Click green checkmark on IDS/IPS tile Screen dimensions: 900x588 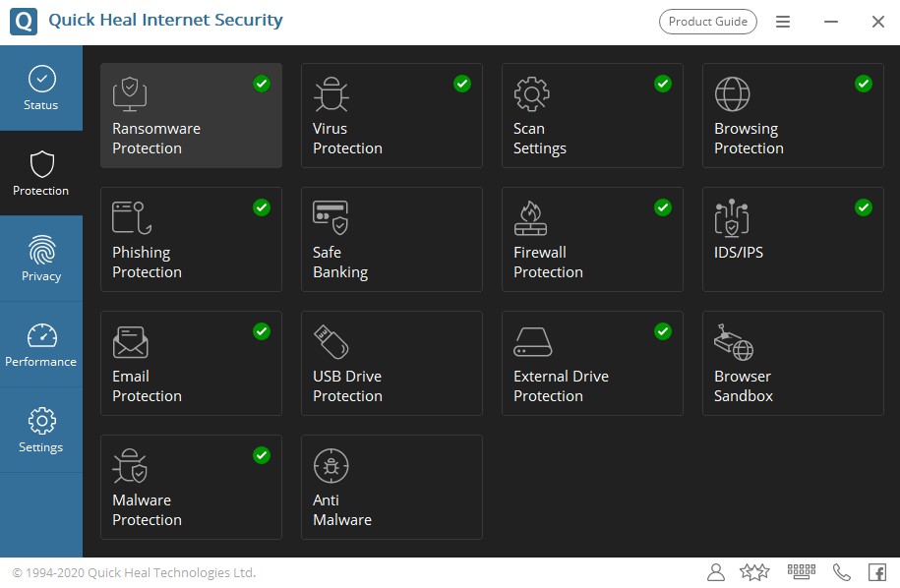[x=864, y=207]
